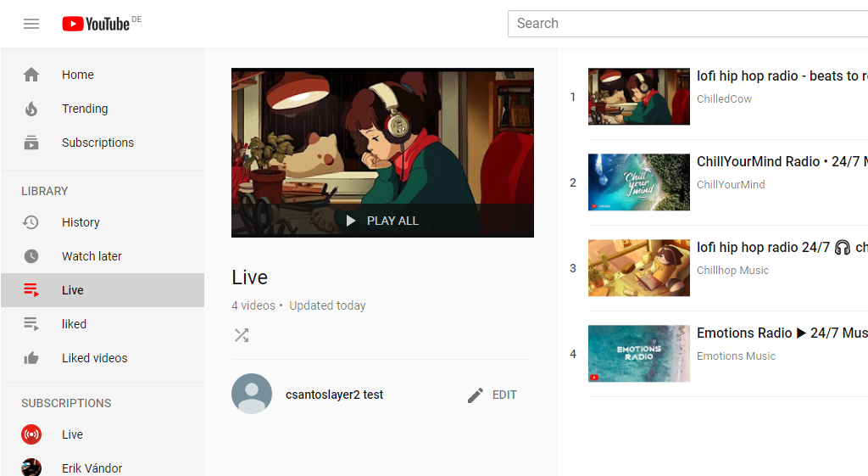Click the pencil edit icon
The image size is (868, 476).
[x=476, y=395]
